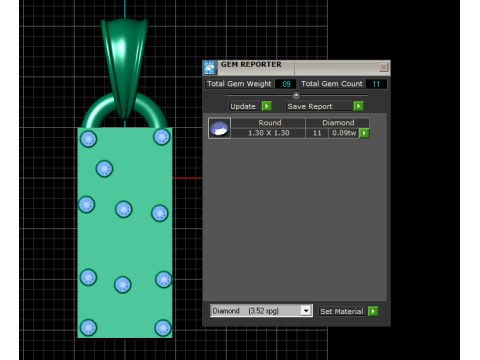Click the green arrow next to Set Material
480x360 pixels.
pyautogui.click(x=373, y=311)
